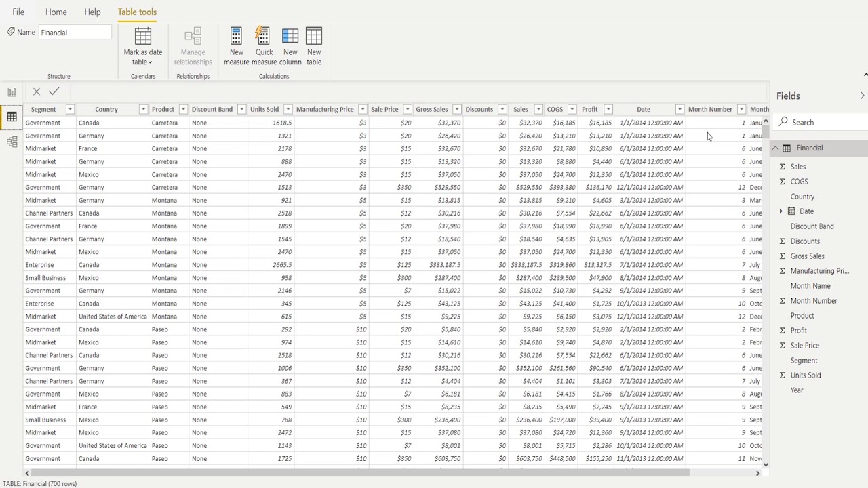868x488 pixels.
Task: Select the COGS field in Fields pane
Action: pyautogui.click(x=799, y=182)
